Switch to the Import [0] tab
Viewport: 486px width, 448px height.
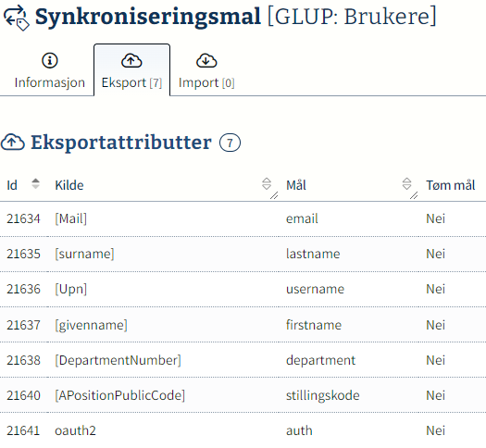click(206, 70)
